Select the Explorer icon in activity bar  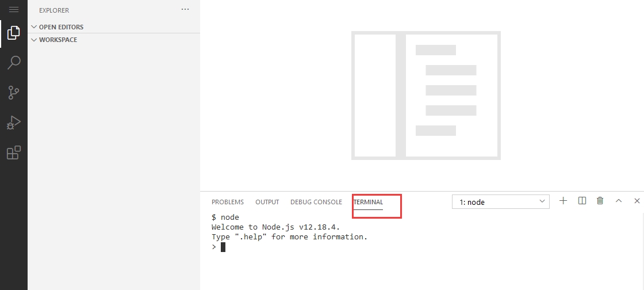(14, 33)
